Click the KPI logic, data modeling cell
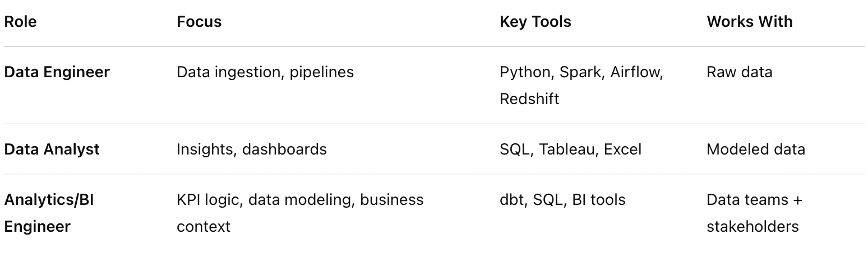868x262 pixels. pyautogui.click(x=300, y=213)
